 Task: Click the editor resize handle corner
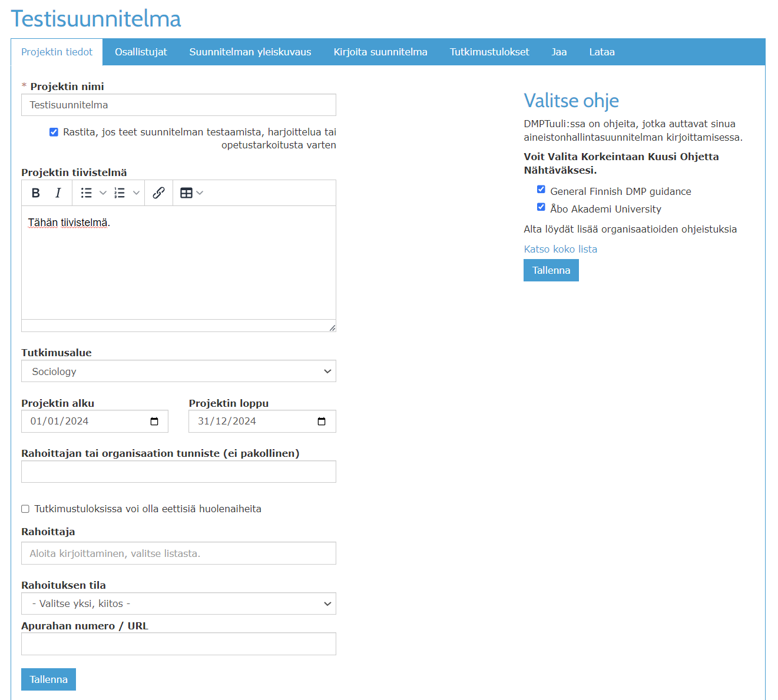[332, 328]
